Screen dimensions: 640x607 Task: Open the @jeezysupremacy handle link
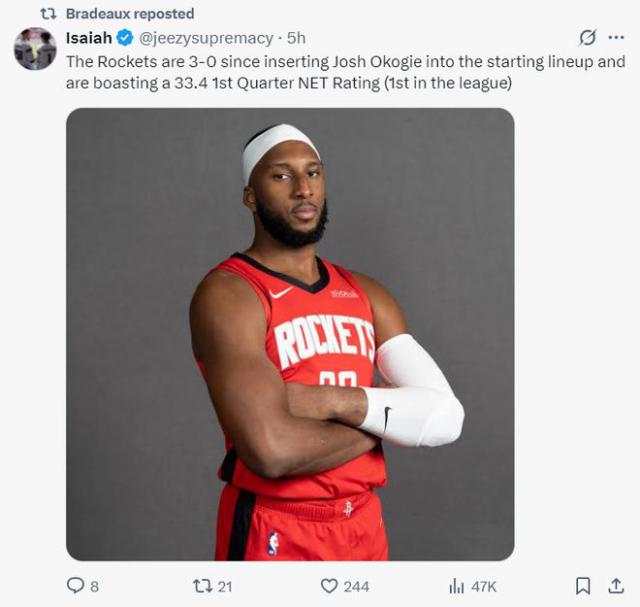206,38
